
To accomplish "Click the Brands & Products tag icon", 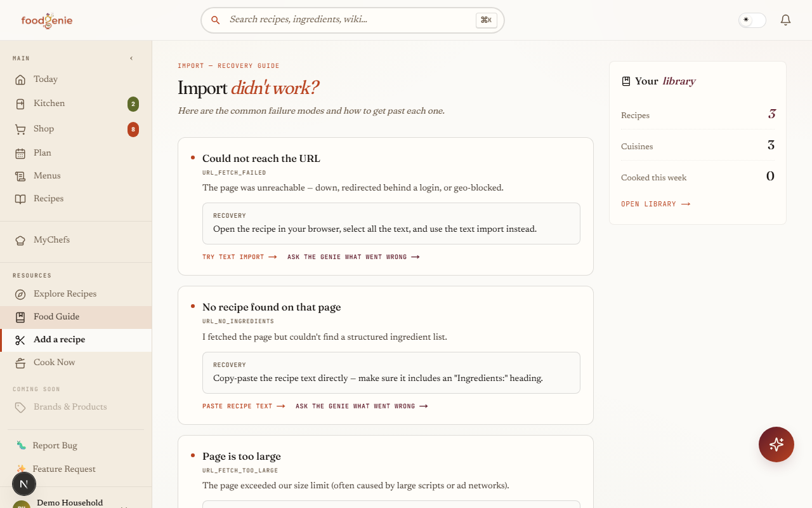I will click(x=20, y=407).
